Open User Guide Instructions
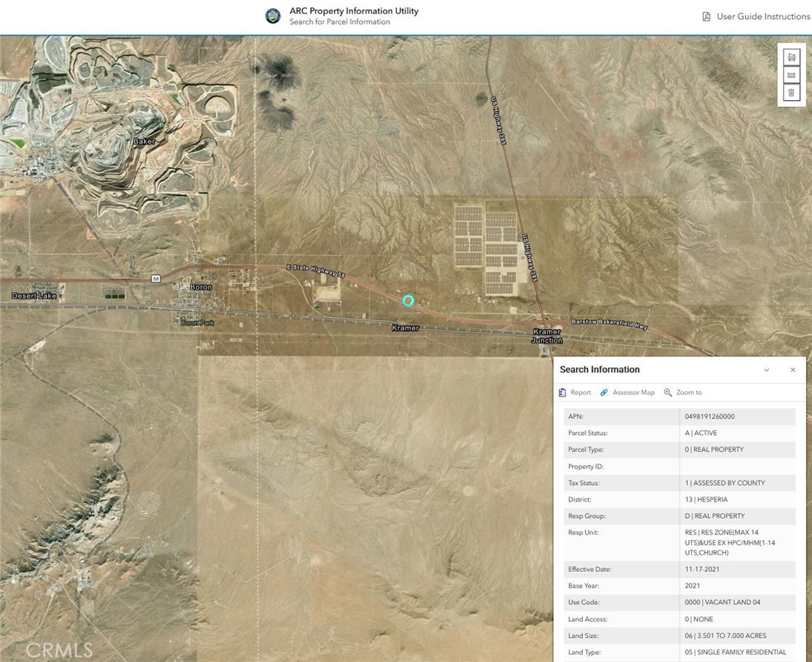Image resolution: width=812 pixels, height=662 pixels. click(762, 17)
